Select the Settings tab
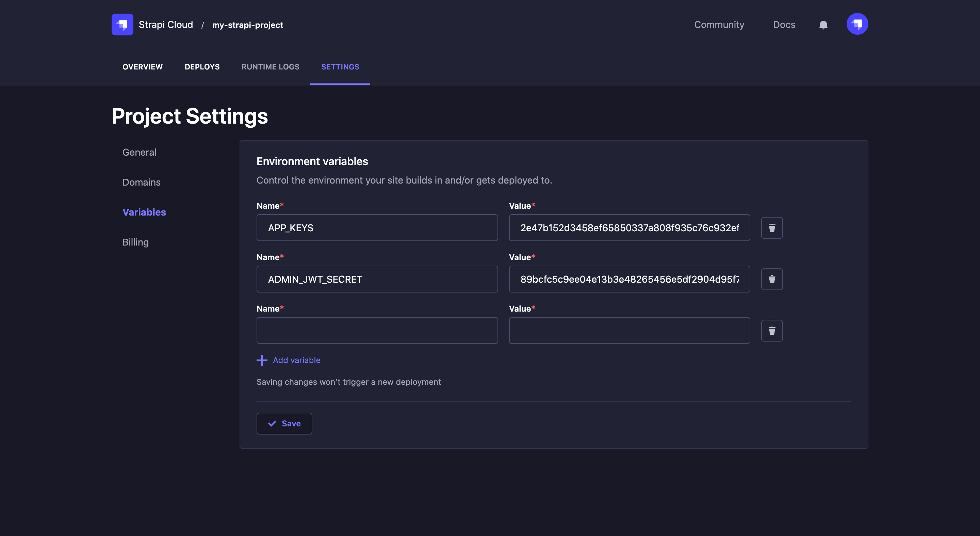980x536 pixels. tap(340, 67)
